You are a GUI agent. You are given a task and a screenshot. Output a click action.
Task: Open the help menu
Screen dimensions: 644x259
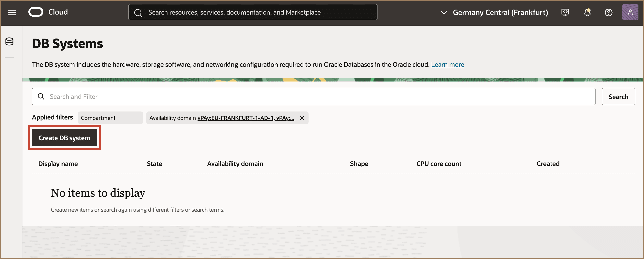point(609,12)
